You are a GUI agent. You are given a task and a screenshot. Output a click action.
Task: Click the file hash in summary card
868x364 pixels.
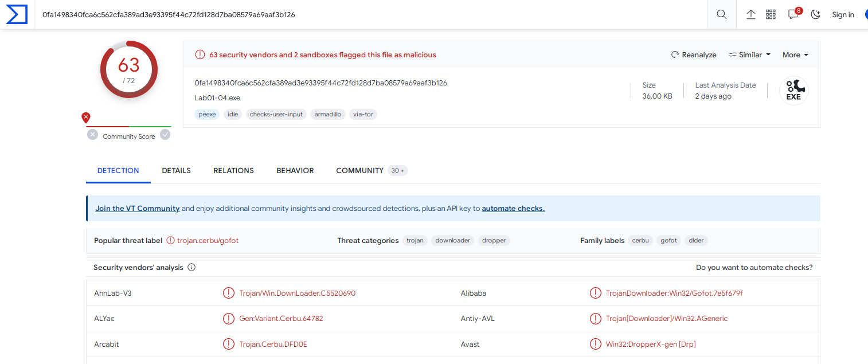321,83
